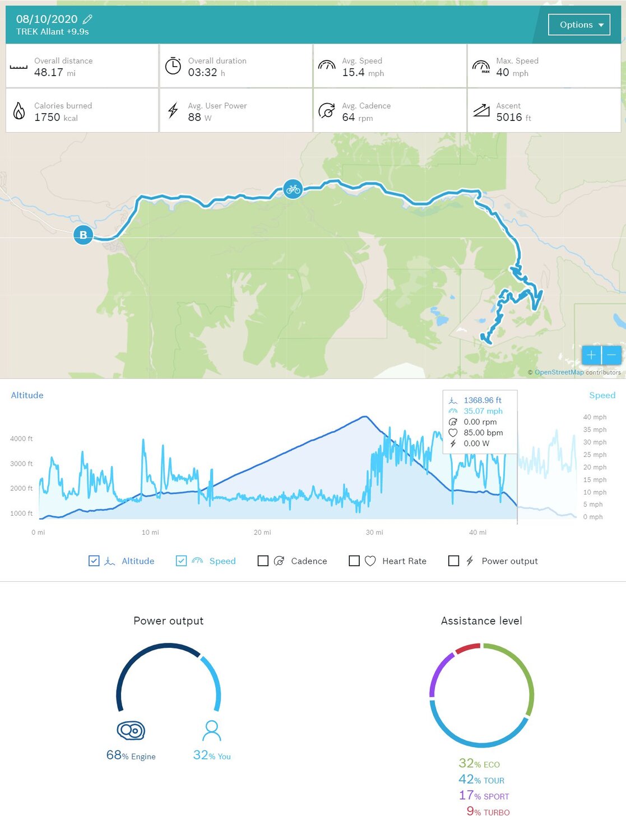This screenshot has width=626, height=840.
Task: Click the engine motor icon under Power output
Action: tap(131, 730)
